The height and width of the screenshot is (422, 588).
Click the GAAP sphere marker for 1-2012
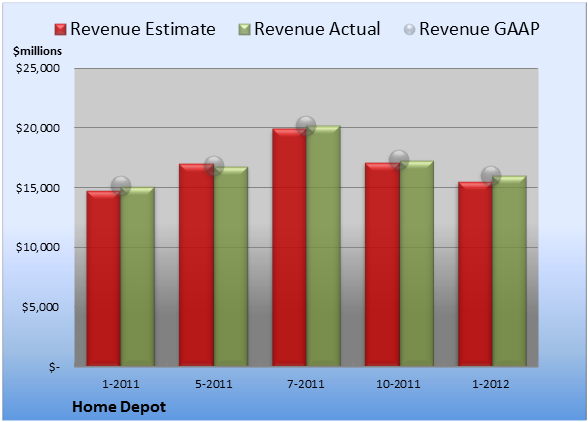491,175
